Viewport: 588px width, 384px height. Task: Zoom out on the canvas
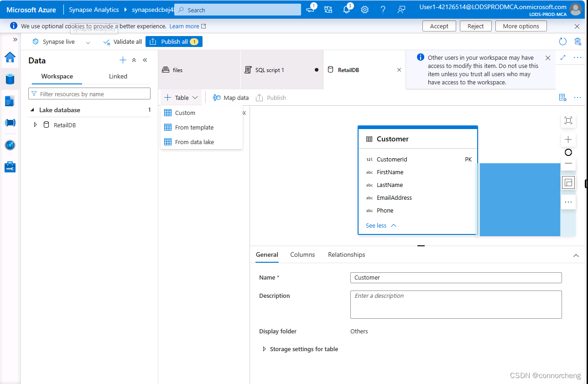tap(568, 163)
